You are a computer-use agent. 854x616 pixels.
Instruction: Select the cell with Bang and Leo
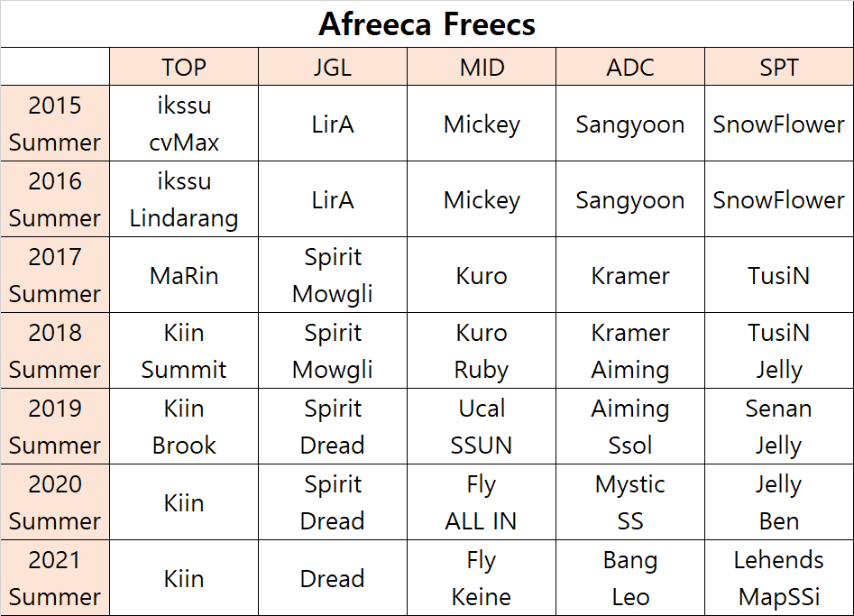[x=630, y=578]
